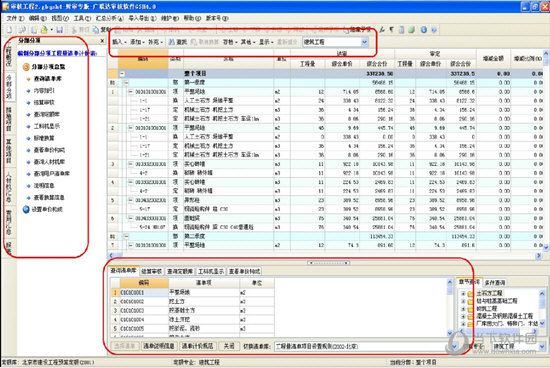
Task: Click the 清单计价规范 button
Action: 197,346
